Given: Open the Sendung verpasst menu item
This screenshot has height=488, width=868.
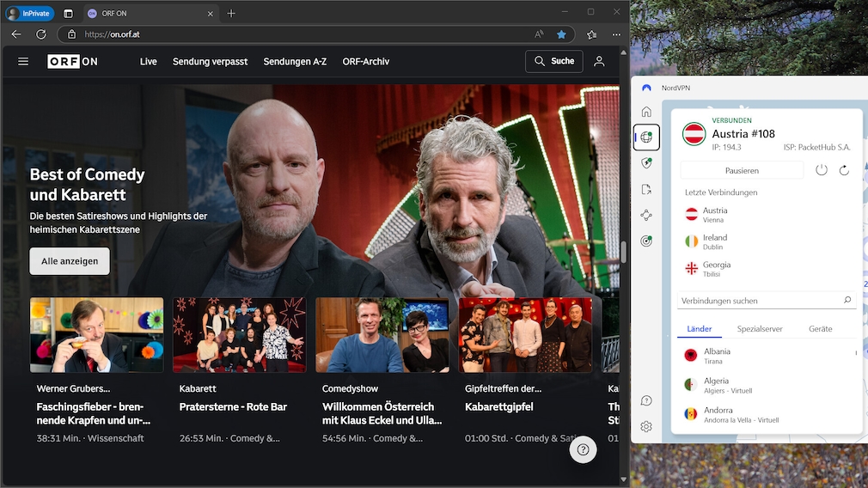Looking at the screenshot, I should coord(210,62).
